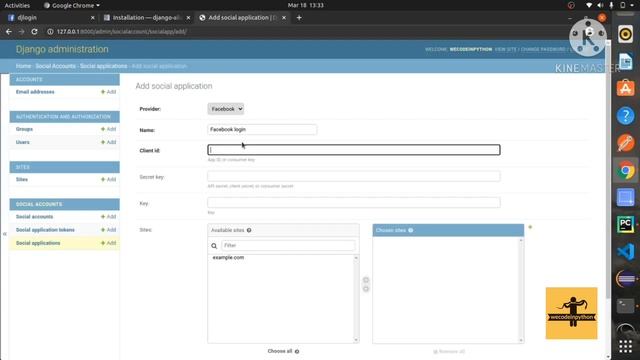The image size is (640, 360).
Task: Open the Activities overview
Action: click(x=17, y=5)
